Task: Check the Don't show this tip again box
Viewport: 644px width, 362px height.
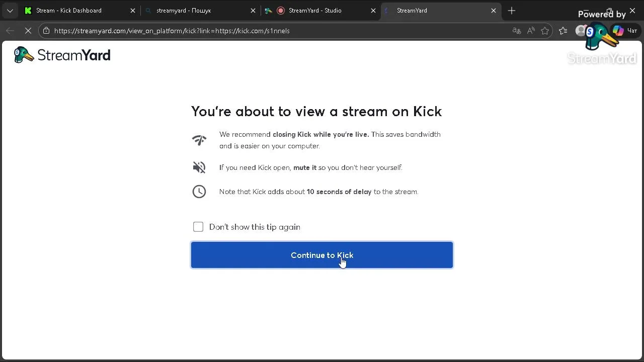Action: point(198,227)
